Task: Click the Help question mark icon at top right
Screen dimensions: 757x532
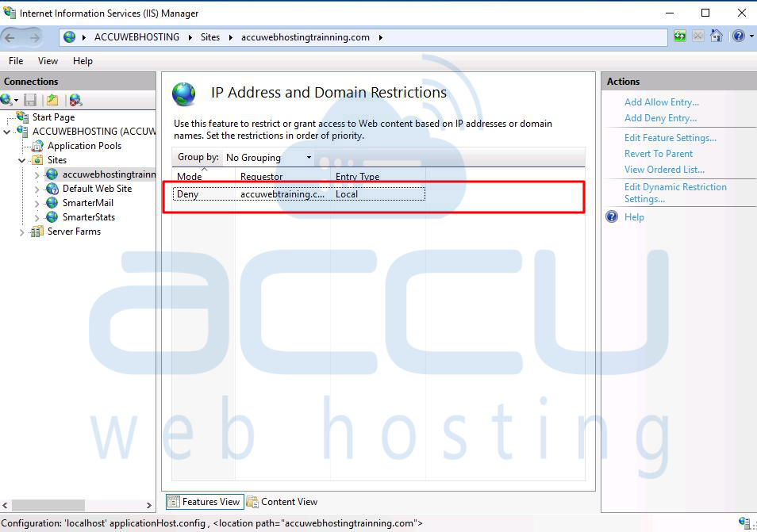Action: tap(739, 36)
